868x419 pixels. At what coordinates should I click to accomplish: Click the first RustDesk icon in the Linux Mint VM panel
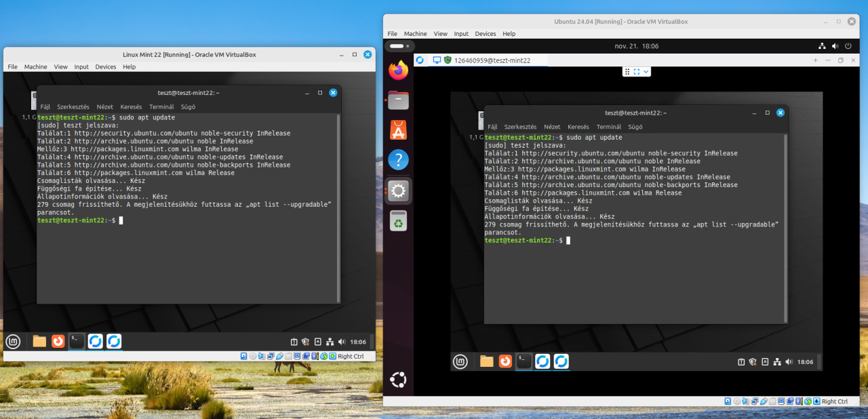[x=96, y=341]
